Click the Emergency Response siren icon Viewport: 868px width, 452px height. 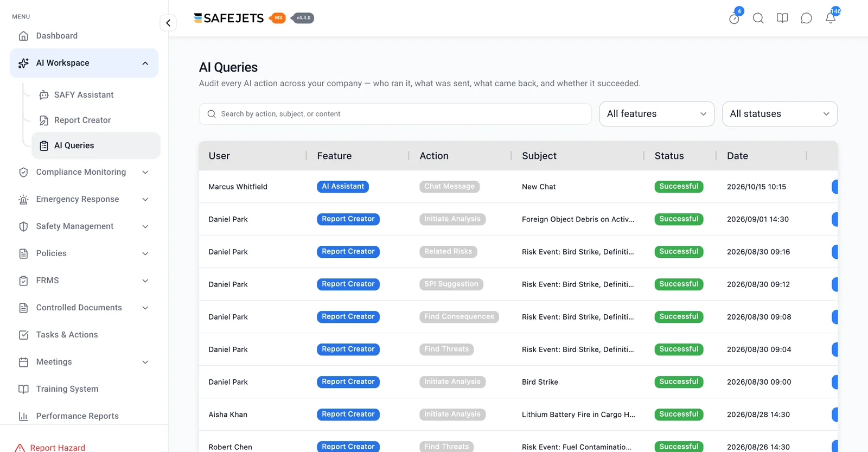click(23, 199)
